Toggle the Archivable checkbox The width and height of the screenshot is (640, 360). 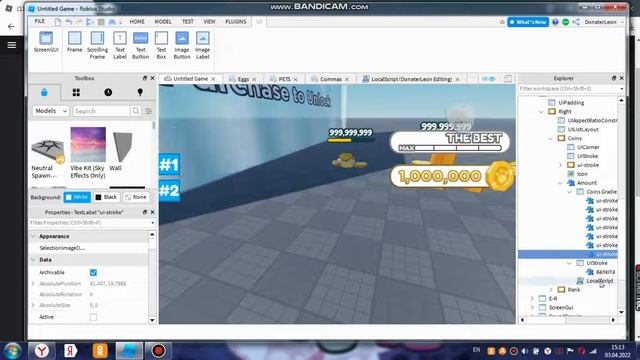(93, 272)
